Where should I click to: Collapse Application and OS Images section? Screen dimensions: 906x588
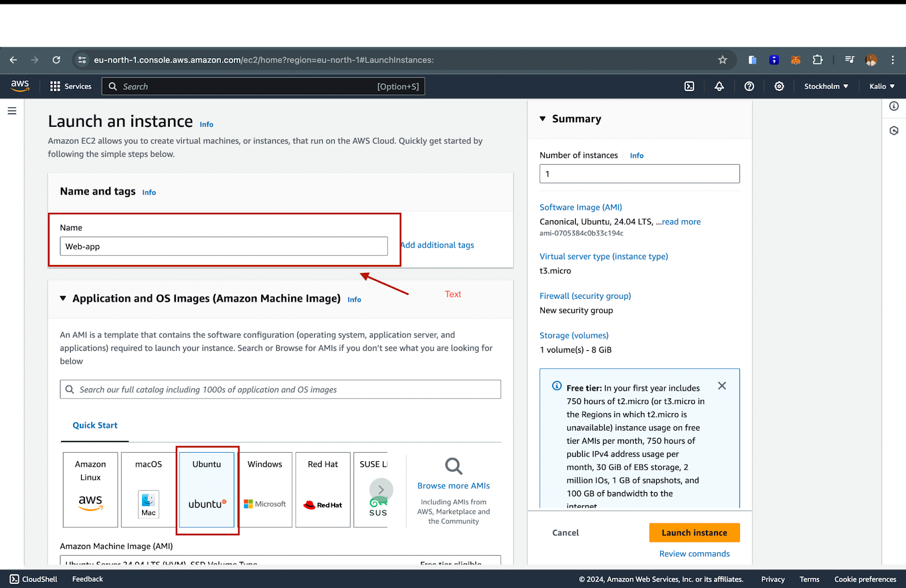point(63,298)
